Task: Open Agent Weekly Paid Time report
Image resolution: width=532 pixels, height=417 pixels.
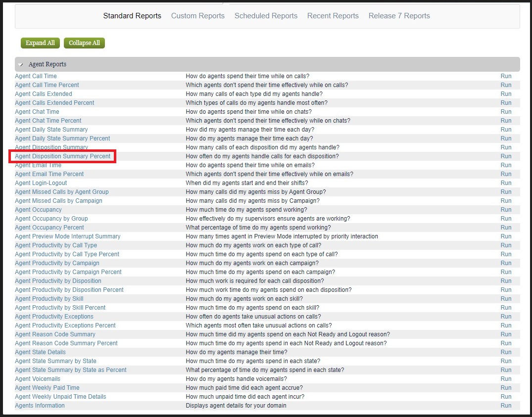Action: click(47, 387)
